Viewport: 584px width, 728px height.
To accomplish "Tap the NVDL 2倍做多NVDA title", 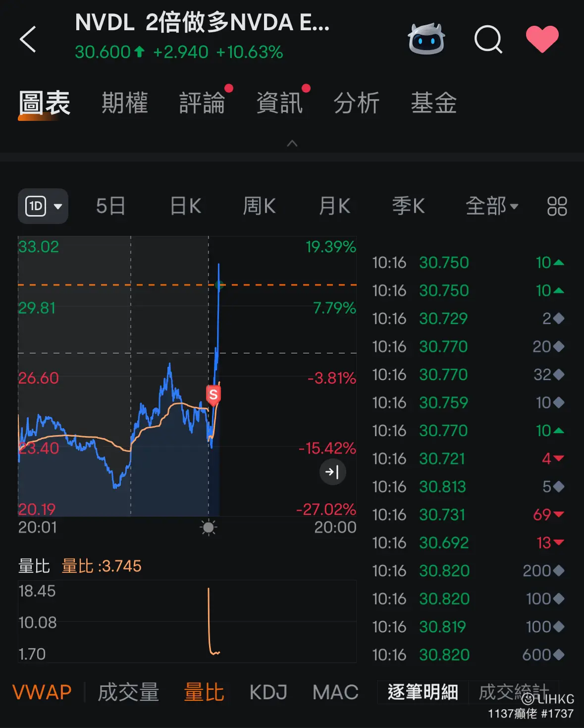I will click(202, 23).
